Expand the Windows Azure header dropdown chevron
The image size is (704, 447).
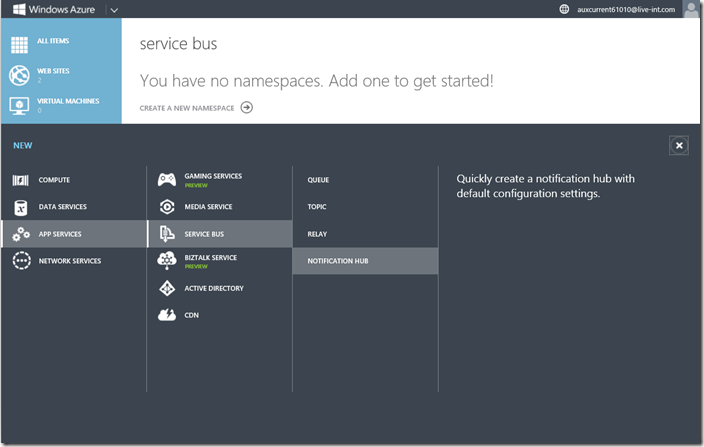[114, 10]
